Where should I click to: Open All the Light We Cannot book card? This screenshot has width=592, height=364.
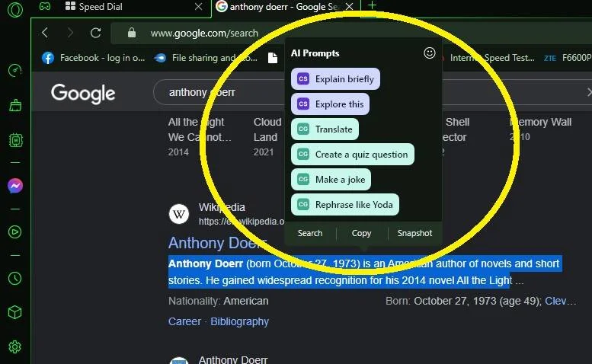(200, 136)
